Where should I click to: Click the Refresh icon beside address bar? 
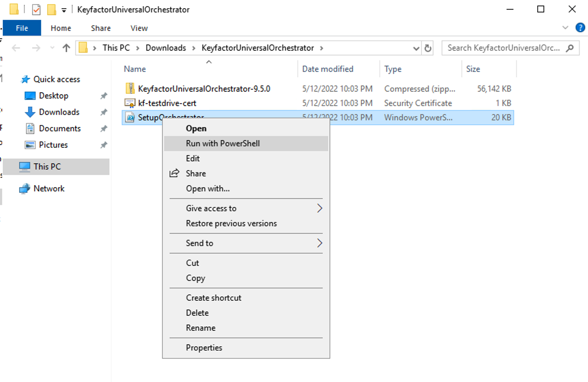pos(428,48)
